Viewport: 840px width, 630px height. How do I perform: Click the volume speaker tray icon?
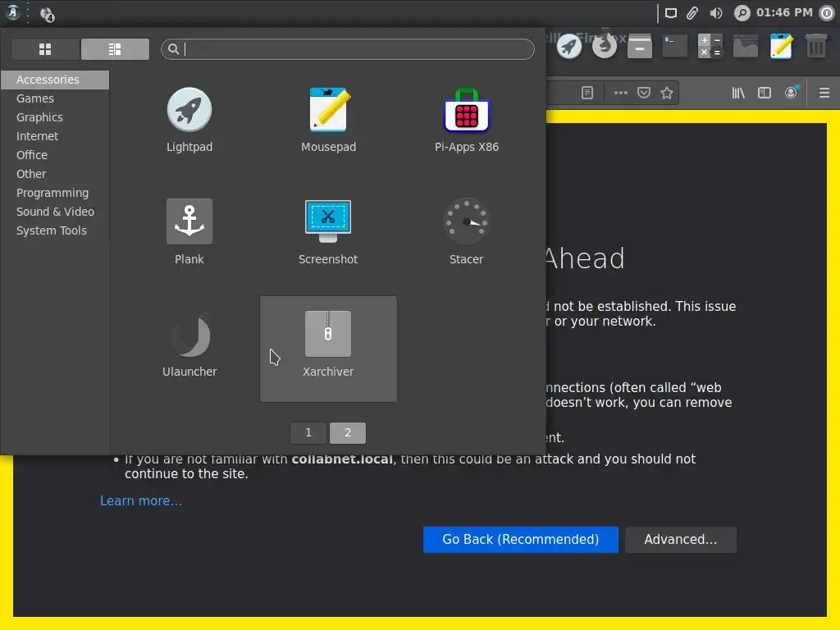[x=715, y=13]
